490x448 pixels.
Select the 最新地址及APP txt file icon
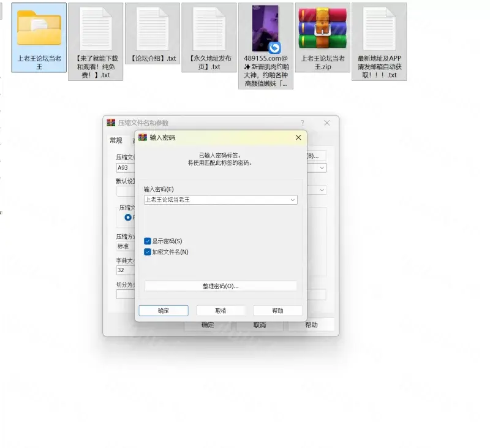379,29
